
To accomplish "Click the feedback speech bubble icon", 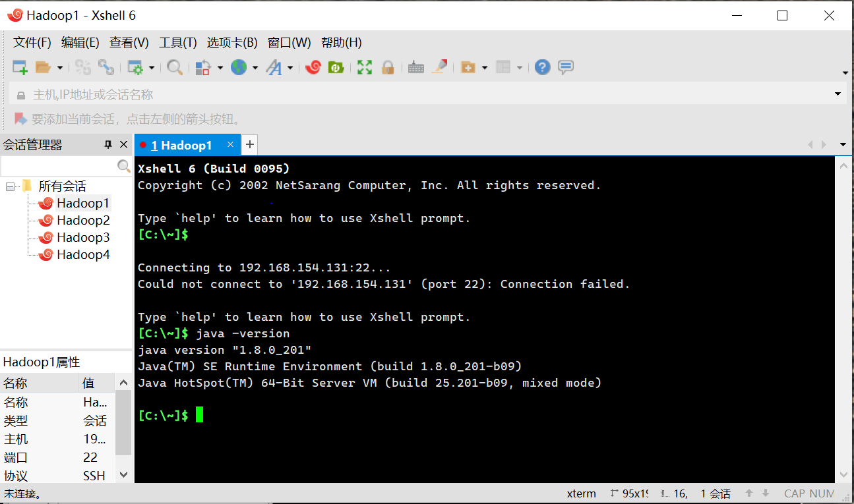I will (566, 67).
